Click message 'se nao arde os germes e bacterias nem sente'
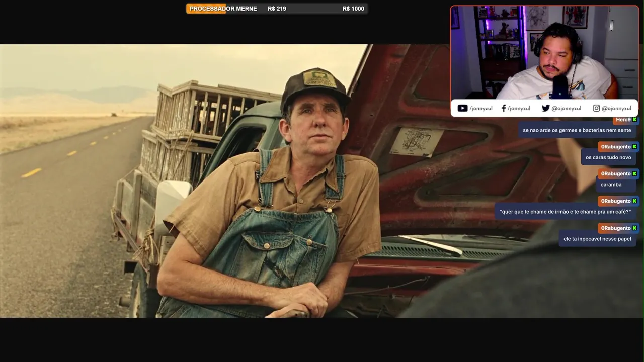 tap(577, 130)
